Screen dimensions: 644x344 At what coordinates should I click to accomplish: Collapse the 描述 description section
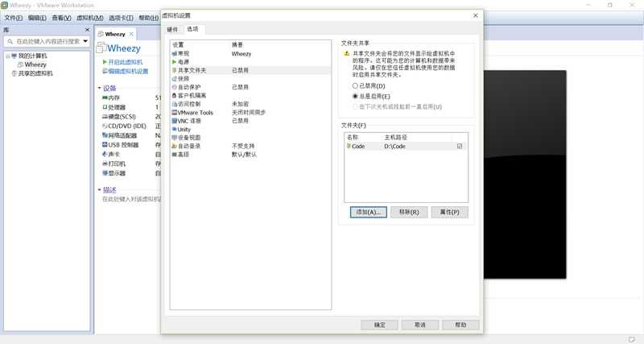click(x=99, y=190)
